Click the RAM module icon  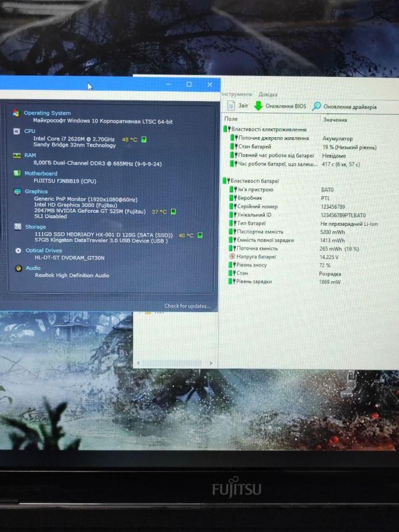tap(17, 155)
